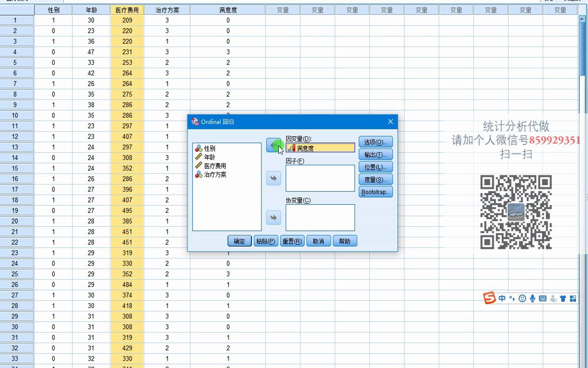
Task: Select the 满意度 column header
Action: 228,10
